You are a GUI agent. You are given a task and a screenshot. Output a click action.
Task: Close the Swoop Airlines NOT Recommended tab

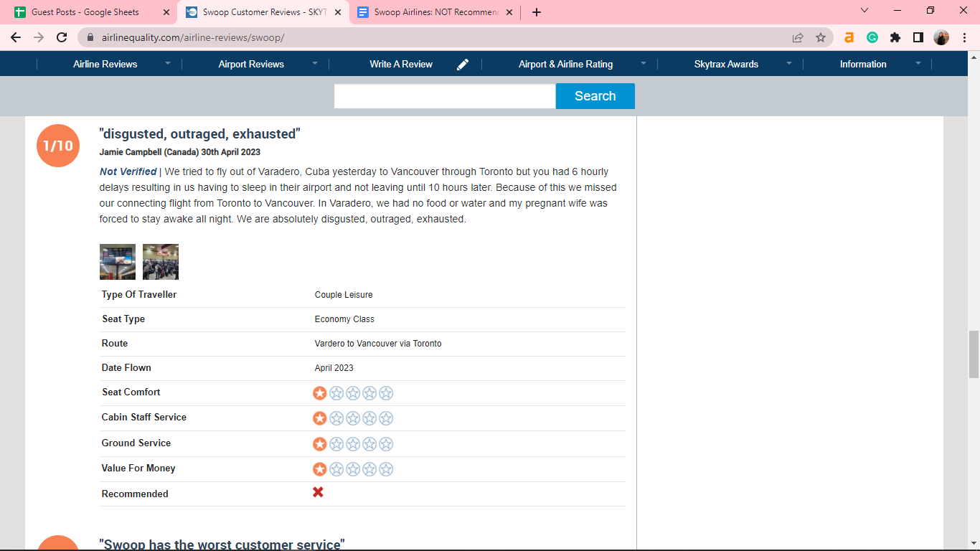(x=509, y=12)
